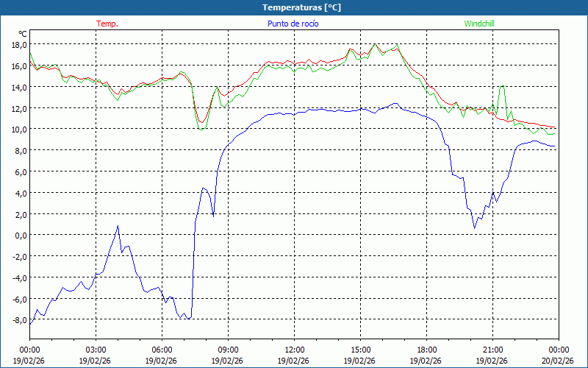Image resolution: width=588 pixels, height=368 pixels.
Task: Select the blue Punto de rocío legend
Action: coord(293,24)
